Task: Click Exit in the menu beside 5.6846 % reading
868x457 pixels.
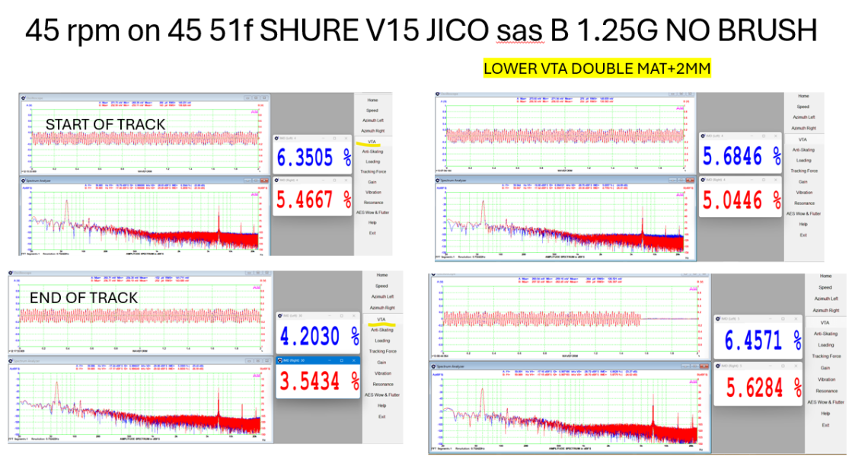Action: point(803,235)
